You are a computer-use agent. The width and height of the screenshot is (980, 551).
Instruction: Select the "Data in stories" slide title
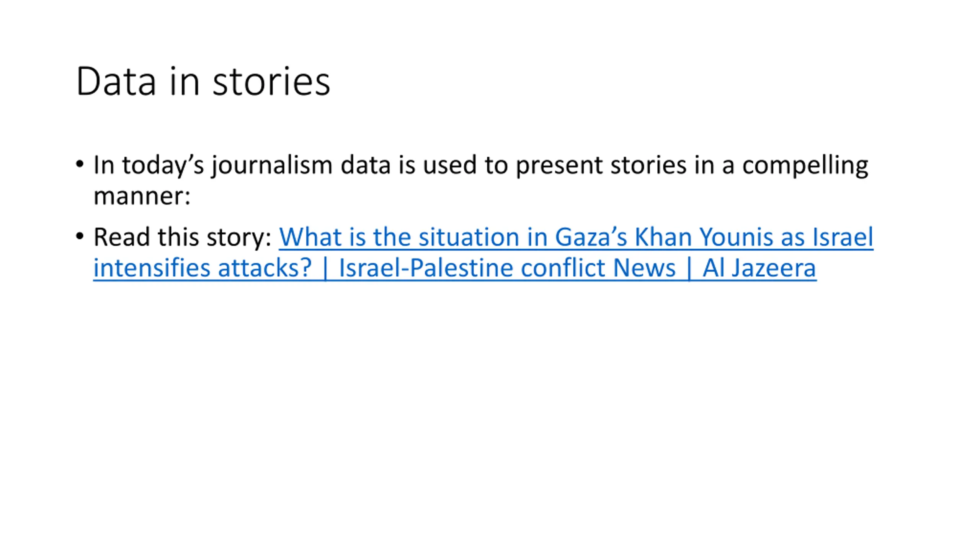pyautogui.click(x=203, y=82)
